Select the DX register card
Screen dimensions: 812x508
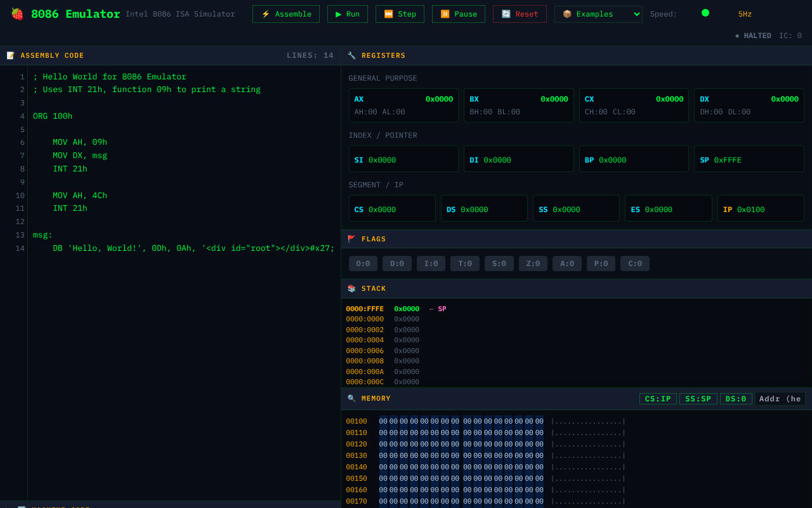click(x=749, y=105)
